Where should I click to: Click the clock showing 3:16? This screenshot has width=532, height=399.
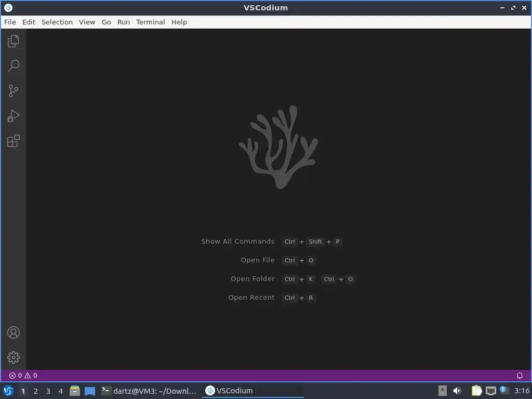[x=522, y=391]
